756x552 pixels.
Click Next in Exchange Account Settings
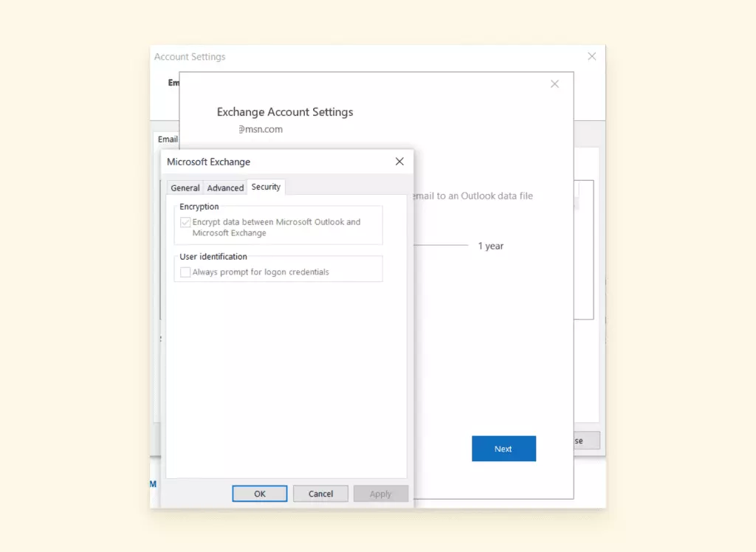coord(504,449)
